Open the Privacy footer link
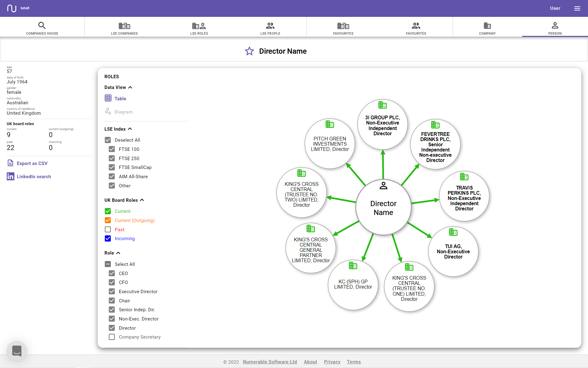 point(332,362)
